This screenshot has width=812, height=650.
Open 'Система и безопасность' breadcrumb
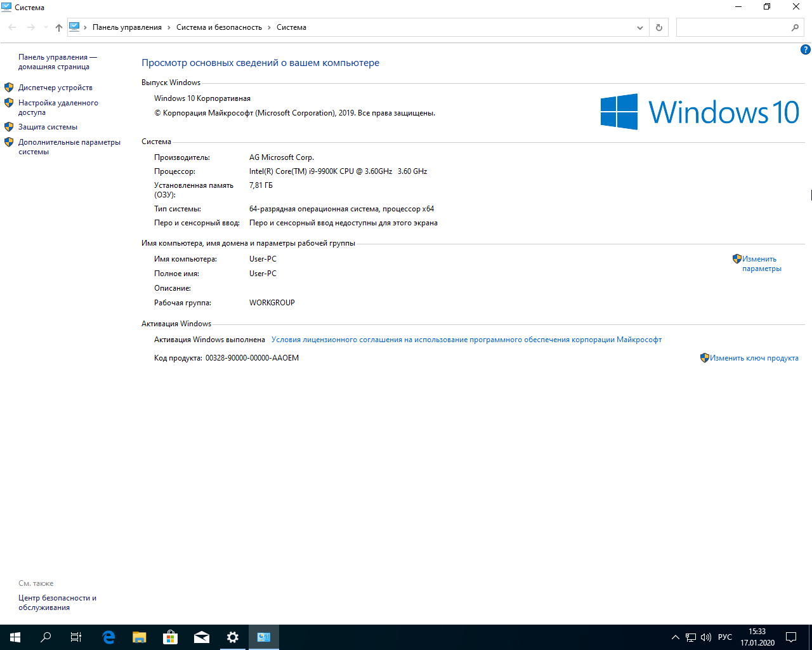(x=219, y=27)
